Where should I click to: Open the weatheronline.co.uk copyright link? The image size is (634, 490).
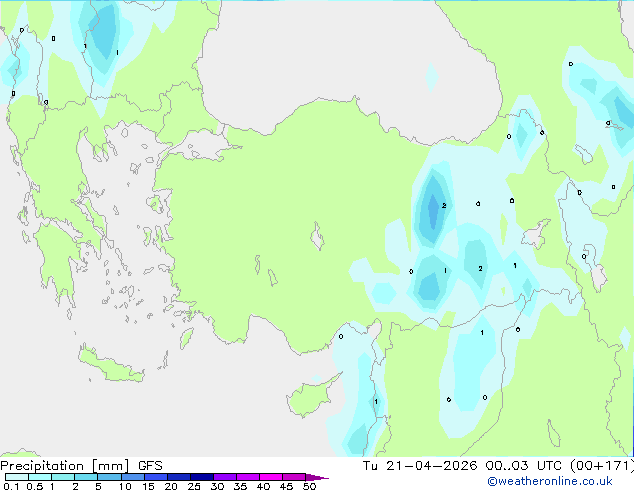(550, 481)
